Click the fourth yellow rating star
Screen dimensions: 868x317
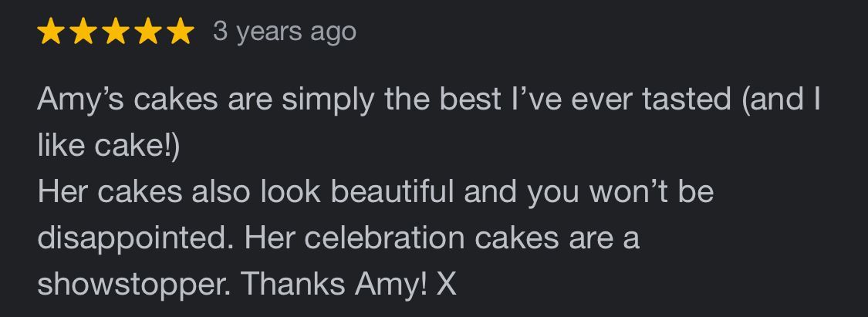148,32
